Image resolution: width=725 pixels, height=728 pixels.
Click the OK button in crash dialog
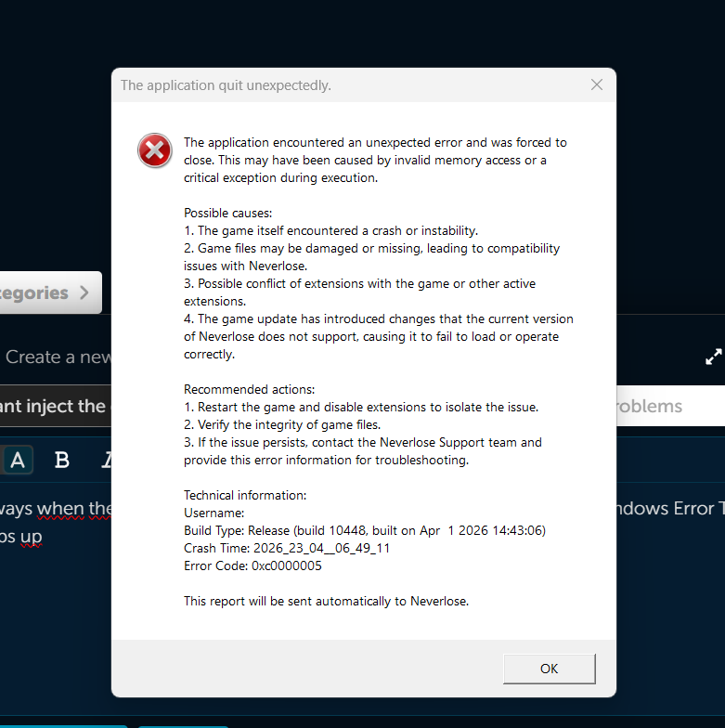click(x=550, y=669)
